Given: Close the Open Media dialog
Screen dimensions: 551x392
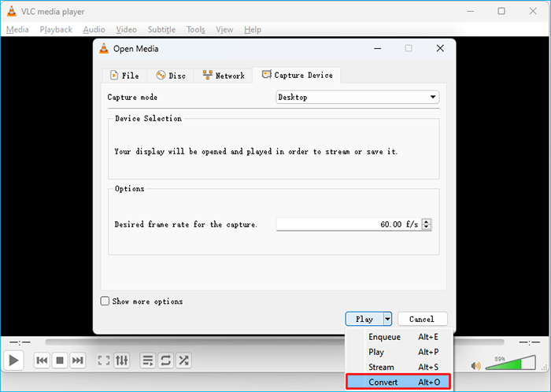Looking at the screenshot, I should pyautogui.click(x=440, y=49).
